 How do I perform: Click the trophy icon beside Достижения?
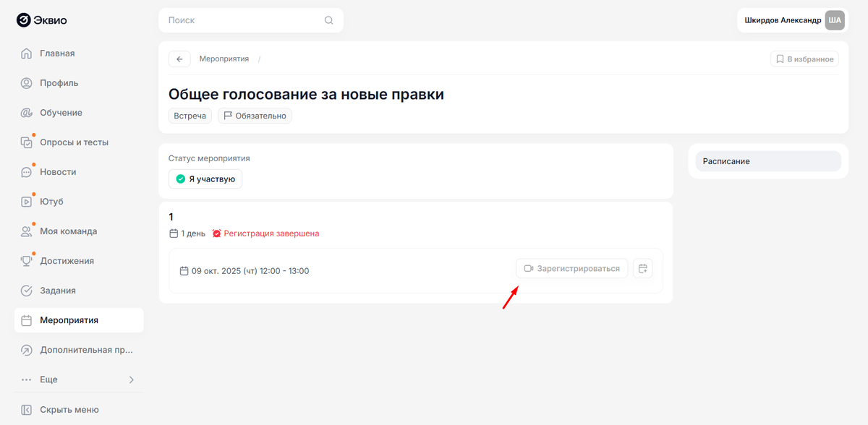tap(27, 261)
